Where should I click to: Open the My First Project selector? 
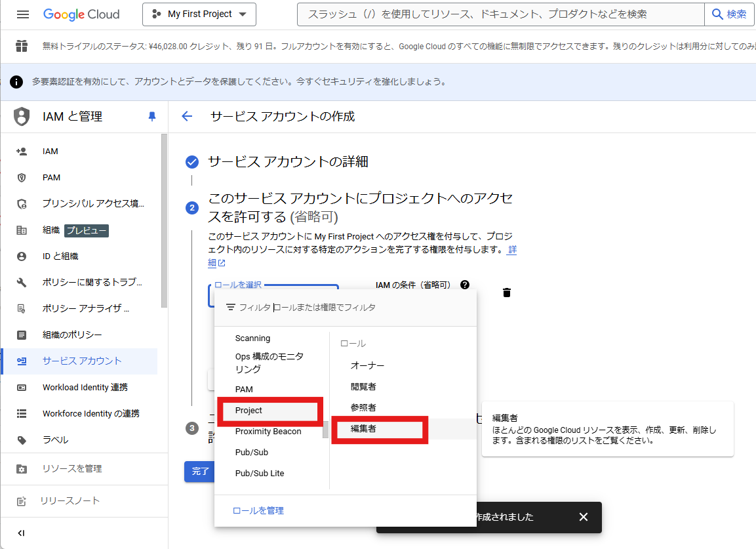pos(199,14)
